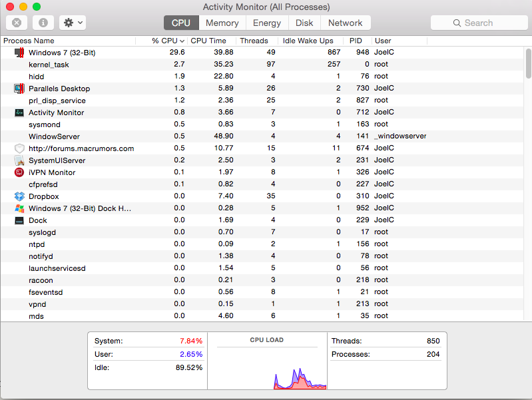Click the _windowserver user cell
Image resolution: width=532 pixels, height=400 pixels.
tap(400, 136)
